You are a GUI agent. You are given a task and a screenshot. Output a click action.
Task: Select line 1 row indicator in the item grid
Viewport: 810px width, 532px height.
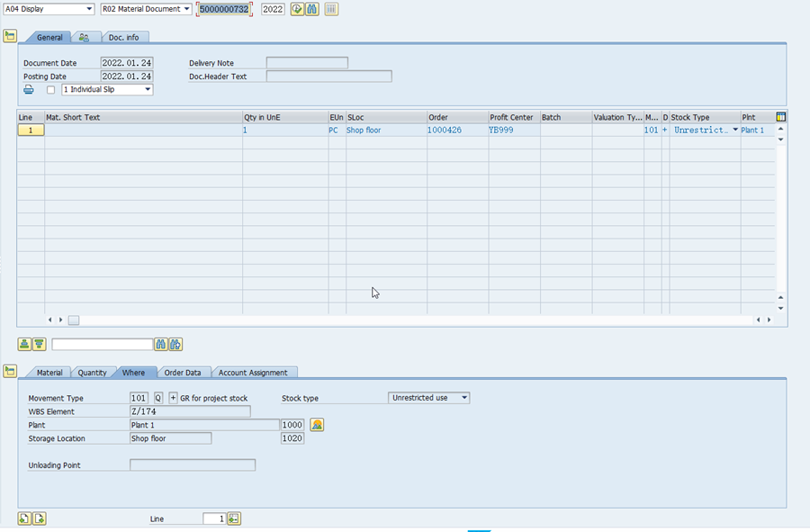(x=30, y=131)
